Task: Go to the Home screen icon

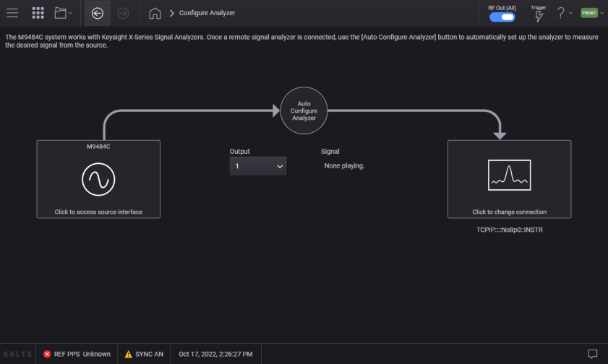Action: point(154,13)
